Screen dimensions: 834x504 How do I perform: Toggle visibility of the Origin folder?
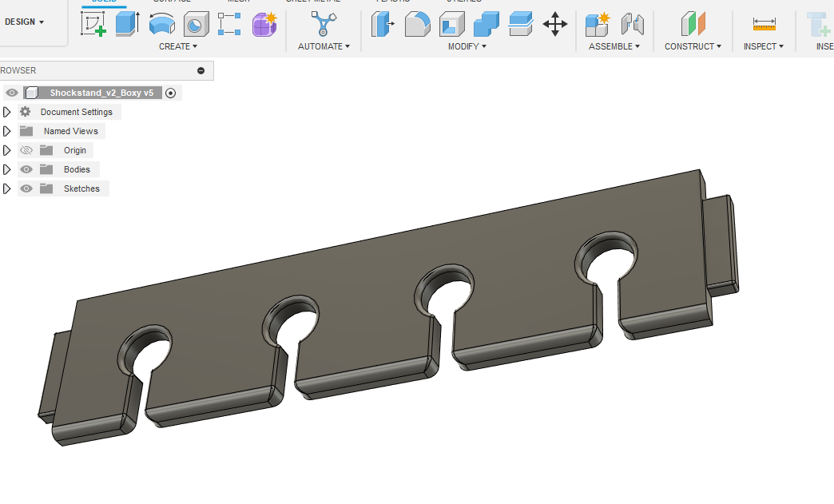click(x=26, y=150)
